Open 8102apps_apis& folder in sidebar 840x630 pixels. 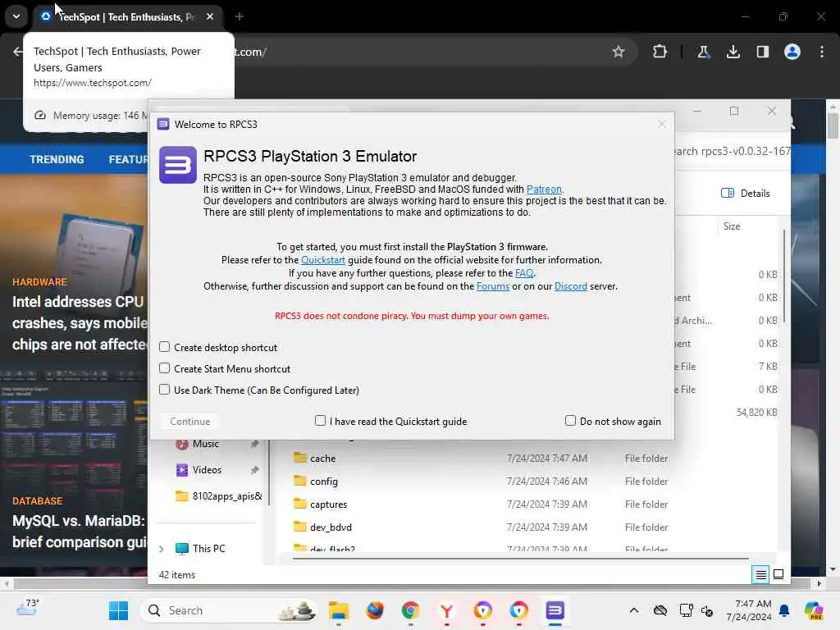pyautogui.click(x=227, y=496)
